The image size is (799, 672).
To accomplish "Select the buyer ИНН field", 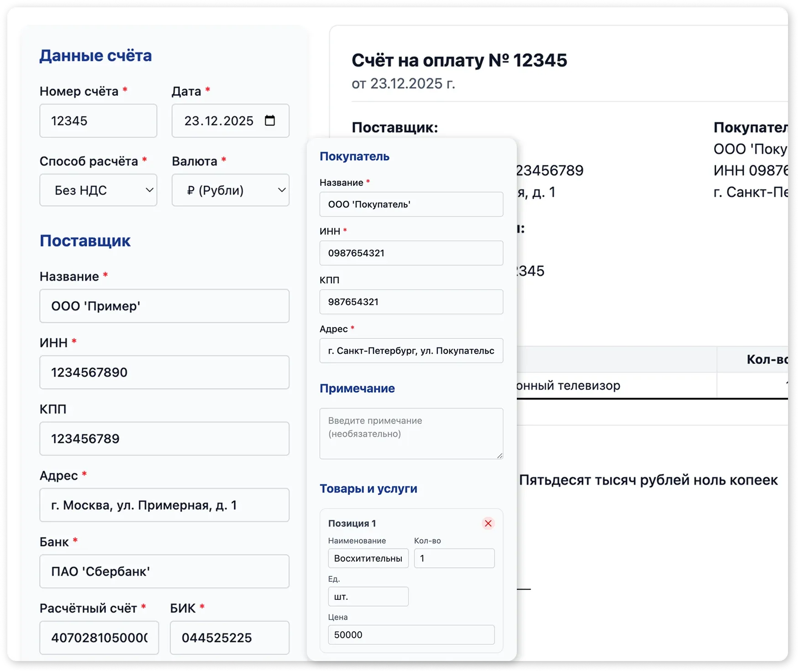I will pyautogui.click(x=411, y=253).
